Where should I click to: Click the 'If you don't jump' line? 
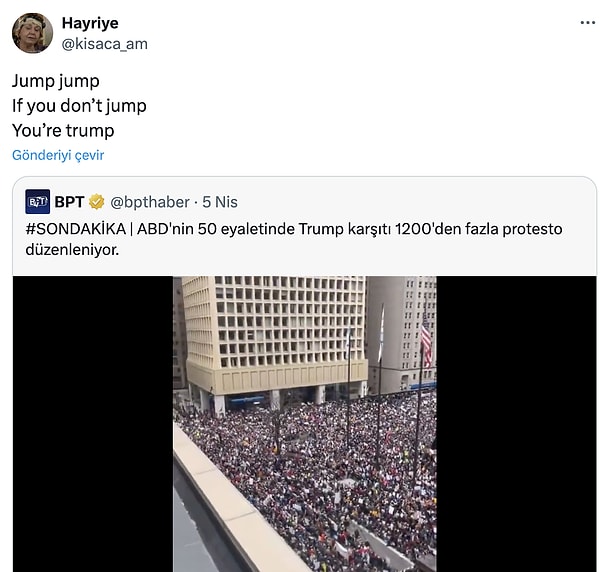[x=79, y=106]
